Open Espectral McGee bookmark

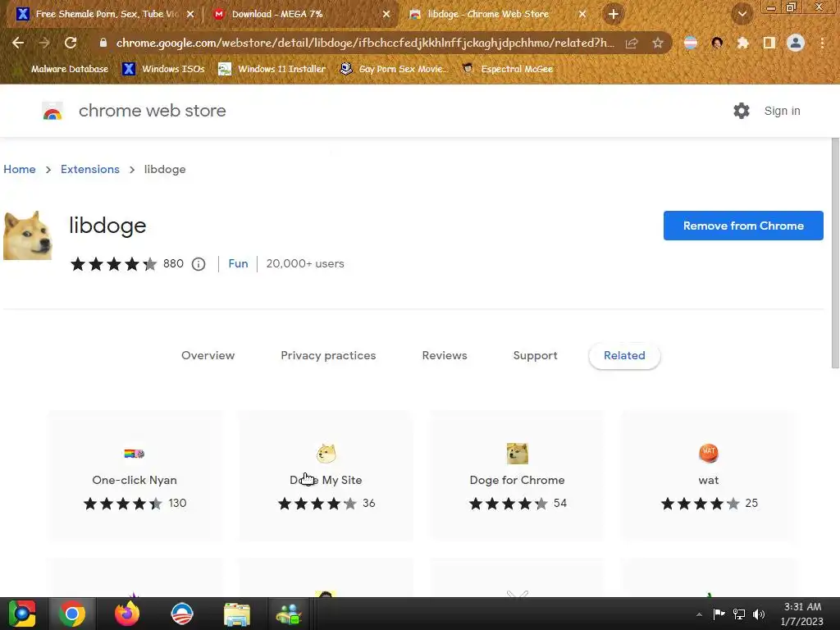(x=508, y=69)
